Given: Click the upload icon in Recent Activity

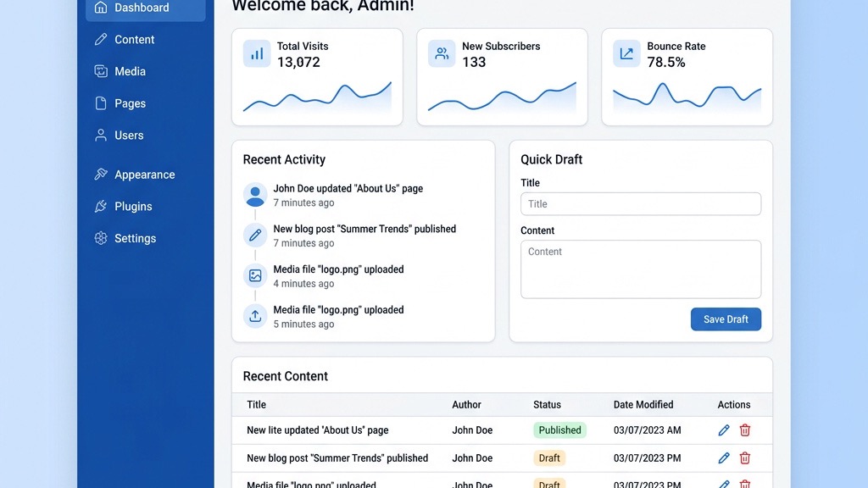Looking at the screenshot, I should point(255,316).
